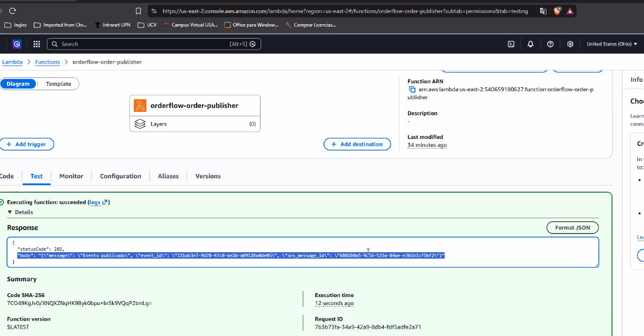644x336 pixels.
Task: Open the Info side panel tab
Action: 636,80
